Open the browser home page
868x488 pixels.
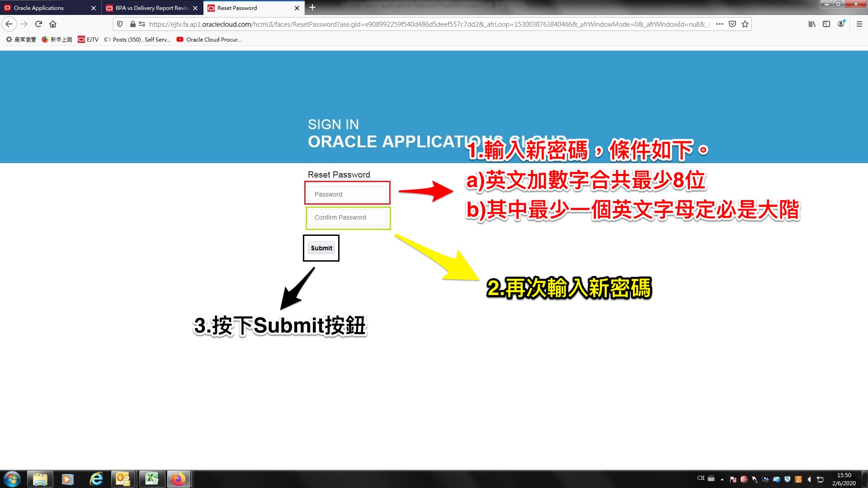pyautogui.click(x=53, y=24)
